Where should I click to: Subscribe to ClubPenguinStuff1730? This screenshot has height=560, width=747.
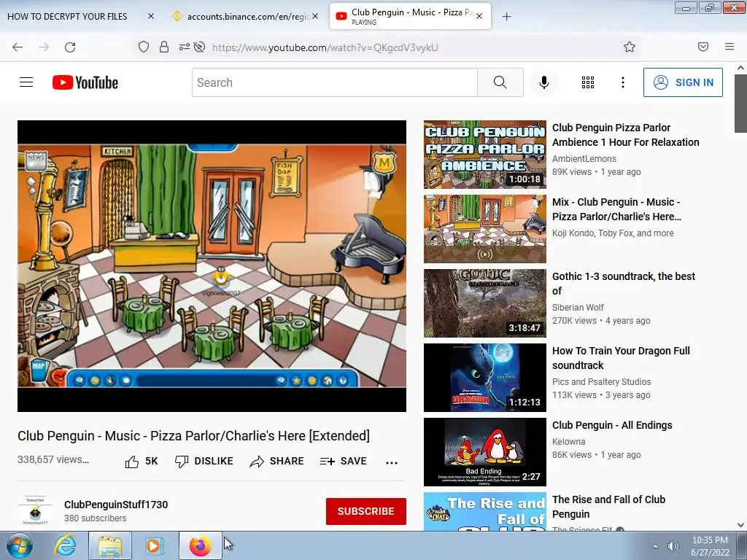pos(366,511)
